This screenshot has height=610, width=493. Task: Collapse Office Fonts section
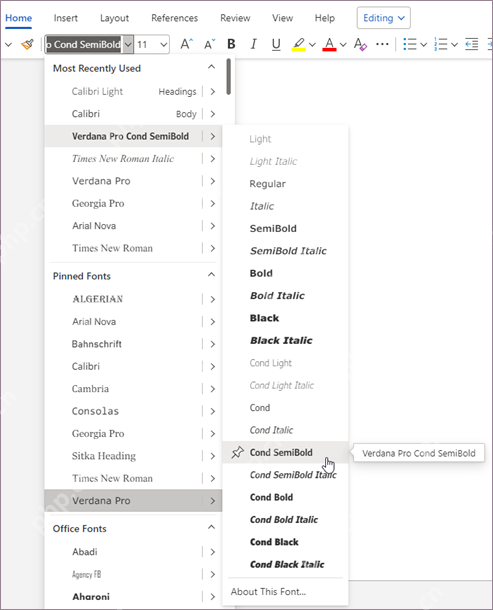[211, 527]
